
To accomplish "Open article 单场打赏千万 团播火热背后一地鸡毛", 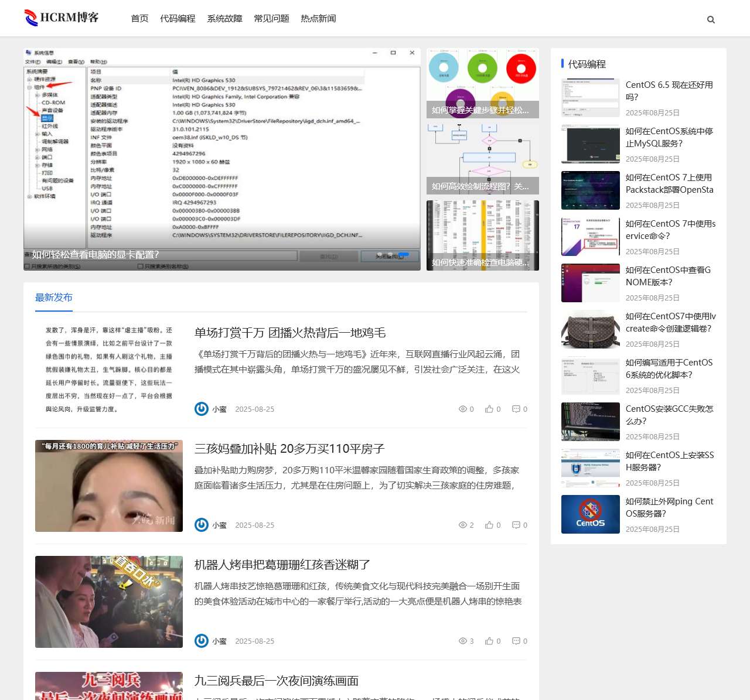I will pos(289,333).
